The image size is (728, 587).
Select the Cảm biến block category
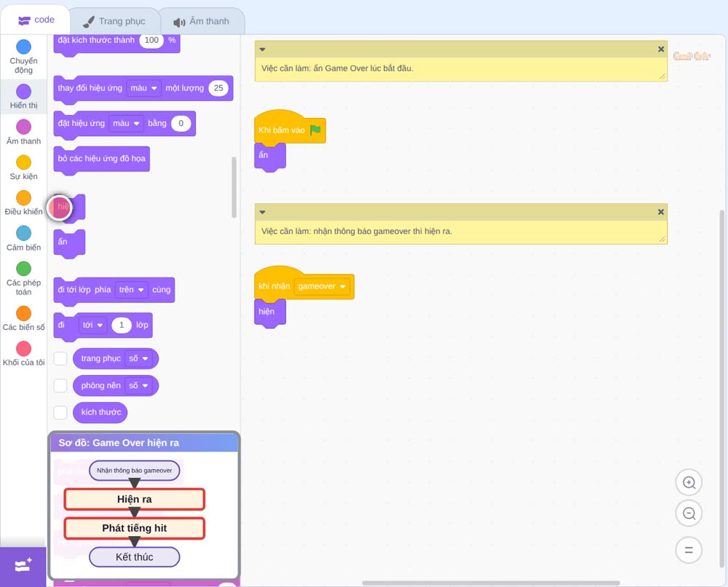pyautogui.click(x=23, y=238)
